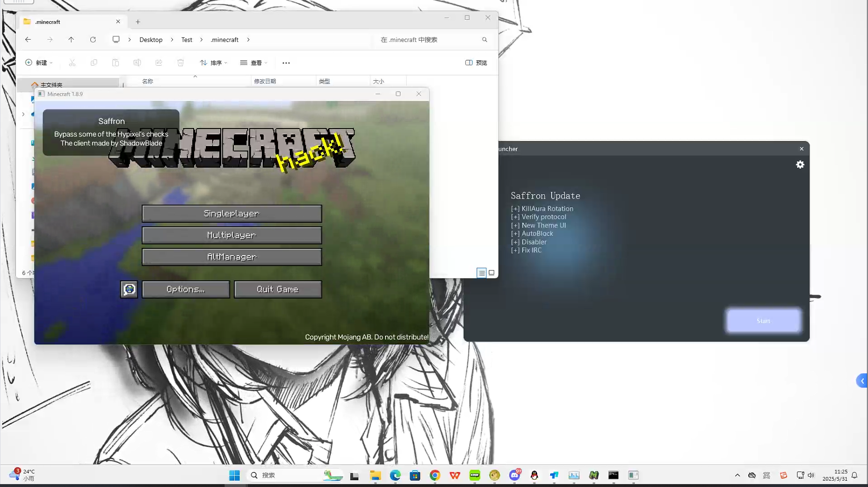Select Desktop in the breadcrumb path

151,40
